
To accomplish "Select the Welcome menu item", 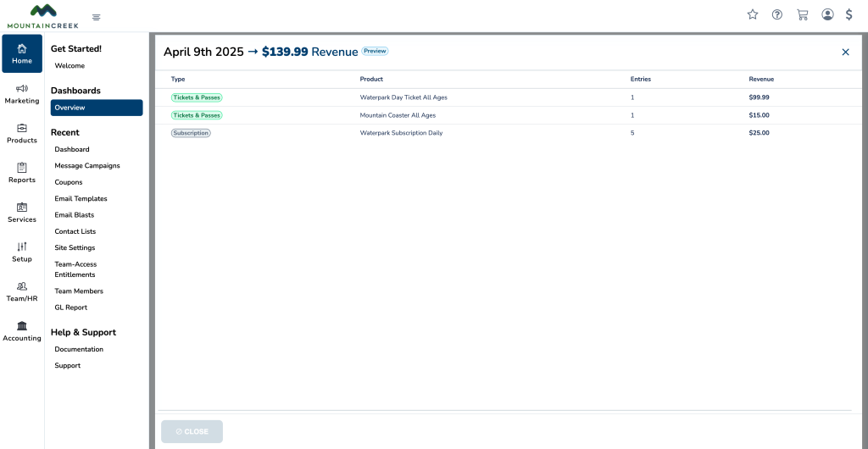I will point(70,66).
